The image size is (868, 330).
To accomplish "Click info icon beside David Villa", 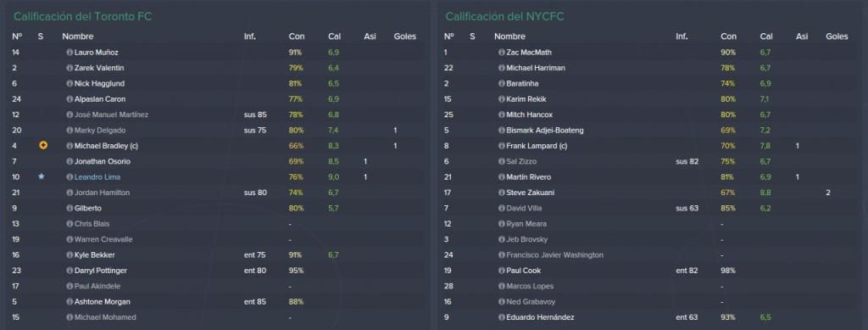I will tap(502, 208).
